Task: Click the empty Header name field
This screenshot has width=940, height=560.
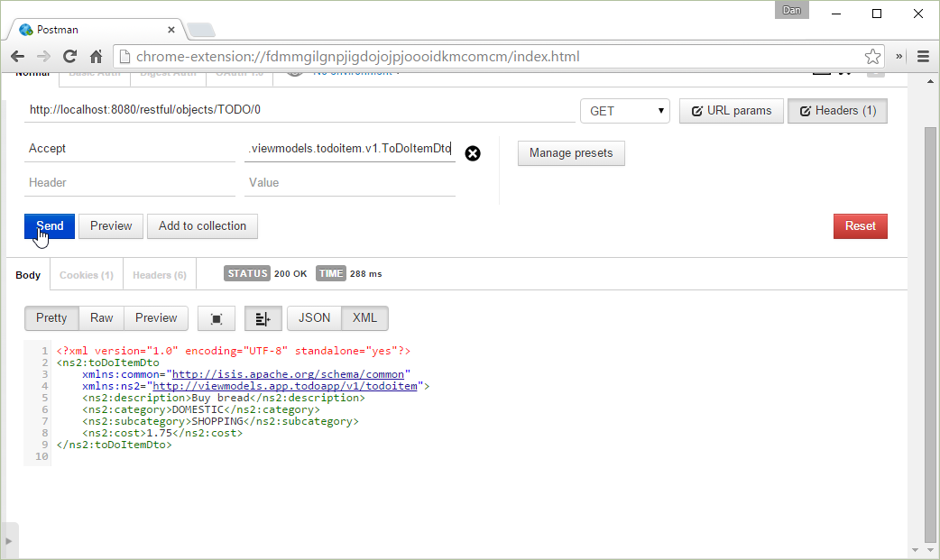Action: pos(130,183)
